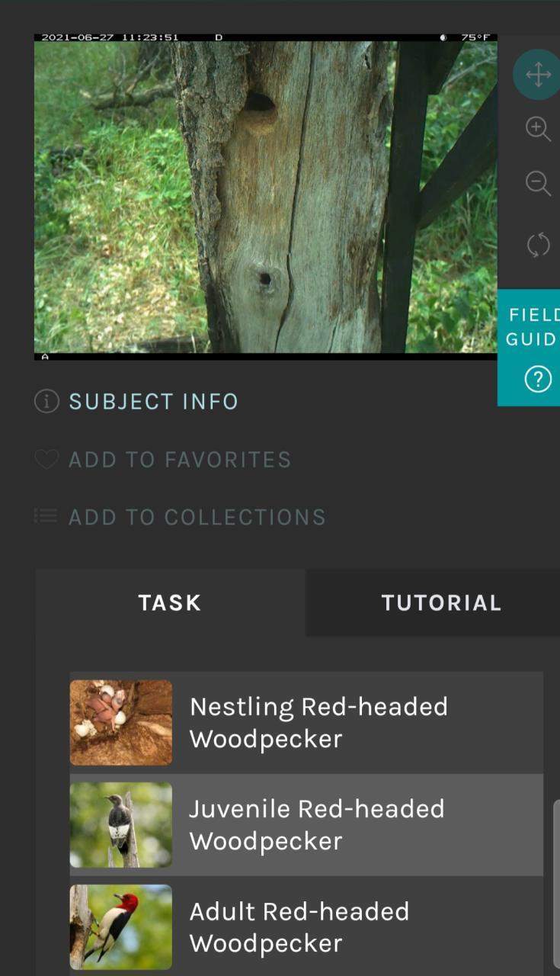
Task: Open Field Guide question mark icon
Action: coord(537,379)
